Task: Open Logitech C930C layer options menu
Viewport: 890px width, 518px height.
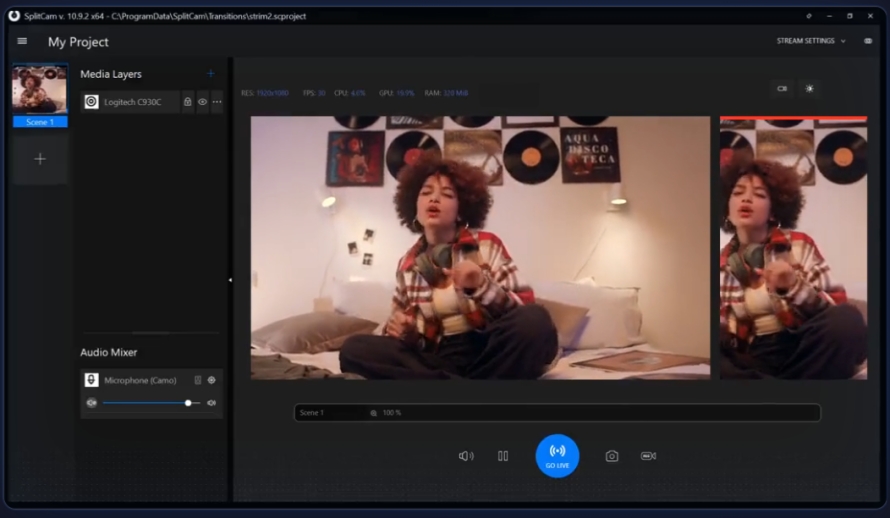Action: click(x=217, y=102)
